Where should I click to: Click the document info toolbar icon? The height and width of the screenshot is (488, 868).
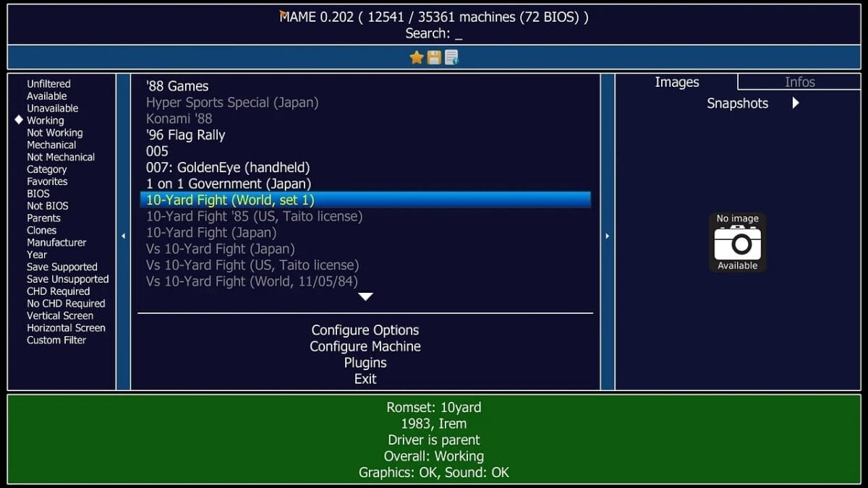coord(451,58)
